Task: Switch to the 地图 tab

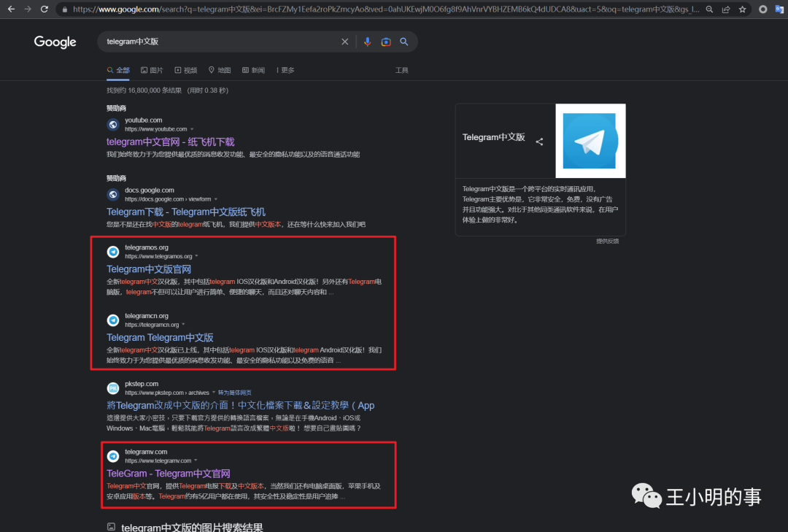Action: coord(220,70)
